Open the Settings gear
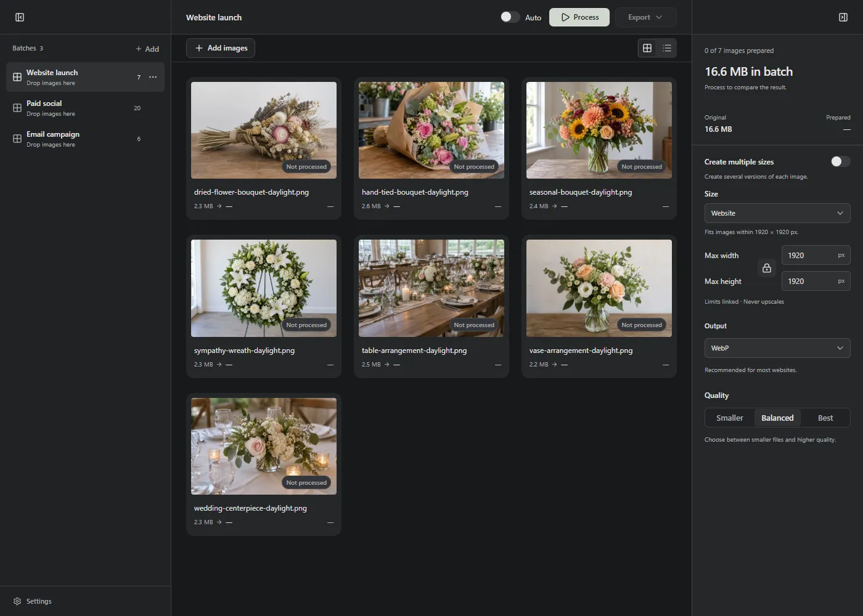 pyautogui.click(x=17, y=601)
